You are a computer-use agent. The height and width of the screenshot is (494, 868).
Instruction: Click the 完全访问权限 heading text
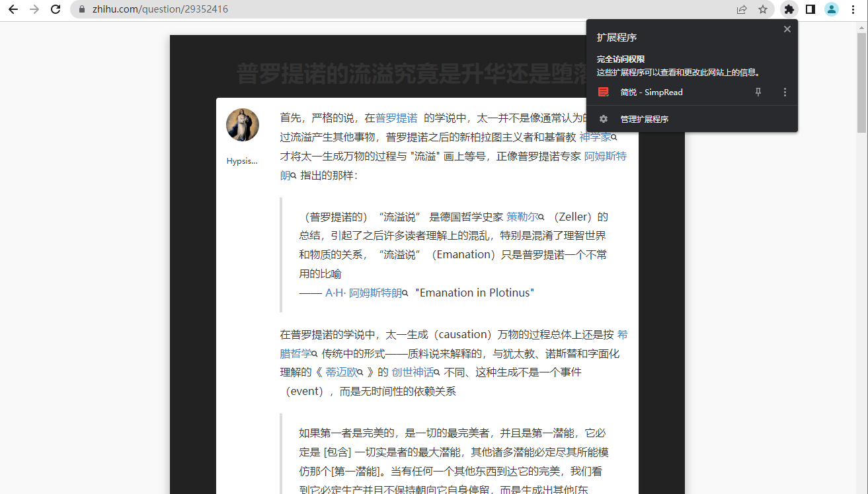coord(620,59)
